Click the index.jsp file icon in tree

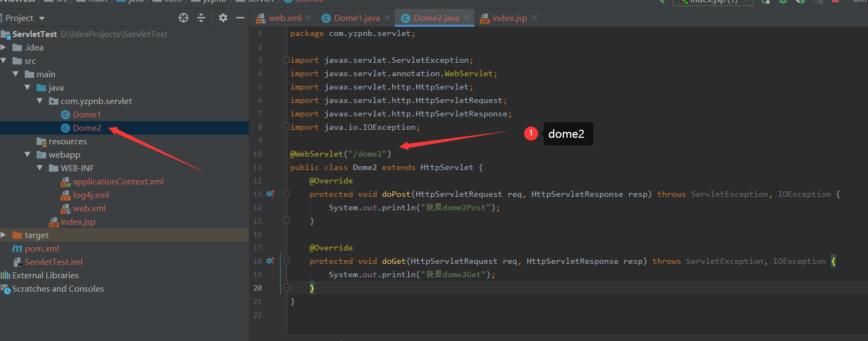[54, 222]
